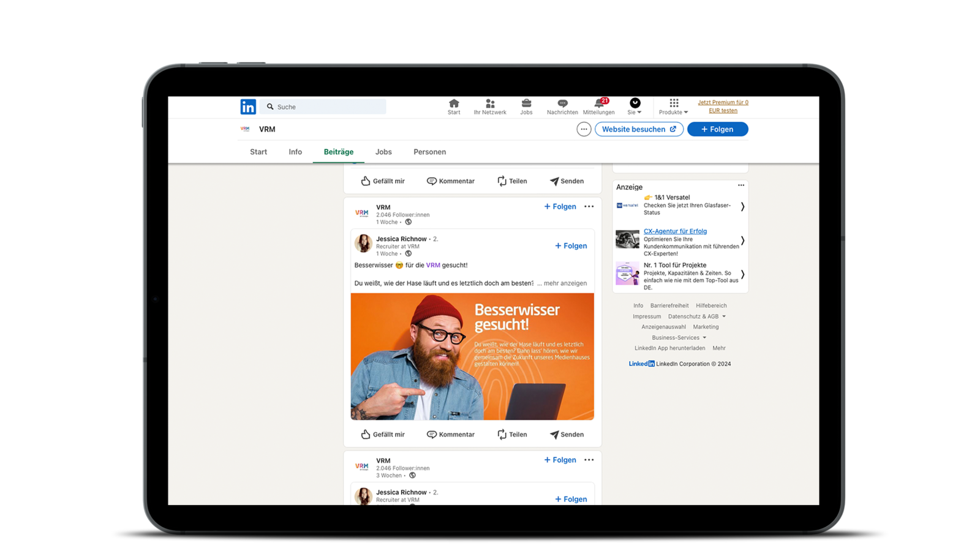Send the Besserwisser post via Senden
The height and width of the screenshot is (551, 980).
point(567,434)
